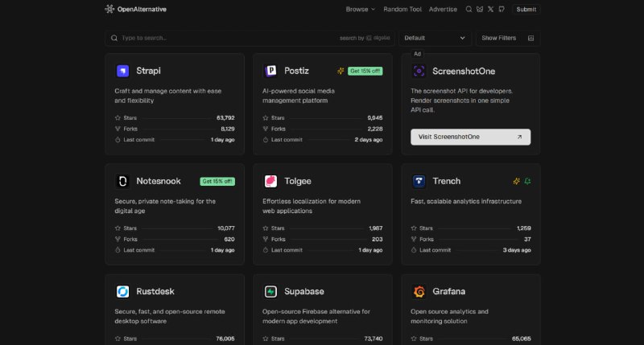Click the magnifier icon in search field
The height and width of the screenshot is (345, 644).
point(114,38)
